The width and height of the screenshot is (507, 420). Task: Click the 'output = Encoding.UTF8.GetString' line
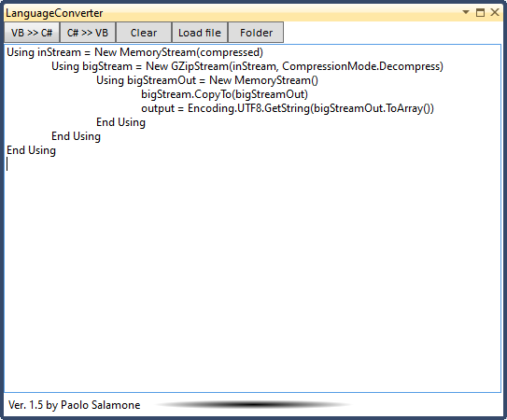click(288, 108)
